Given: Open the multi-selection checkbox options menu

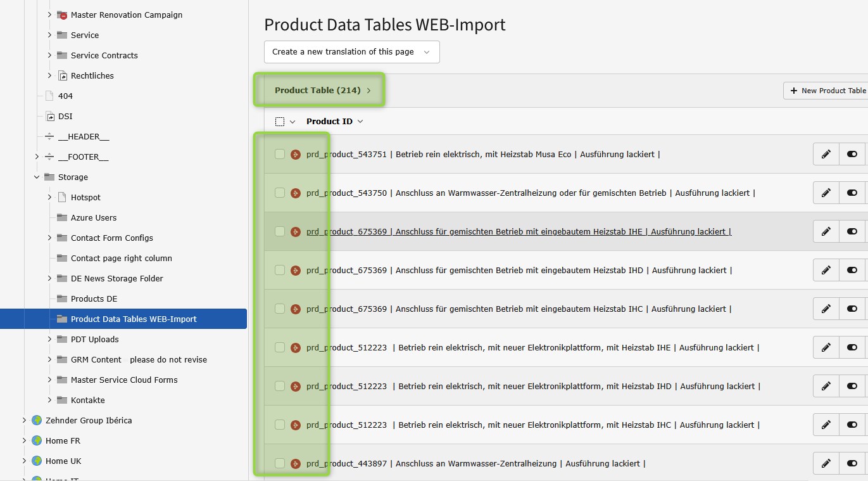Looking at the screenshot, I should pyautogui.click(x=292, y=122).
